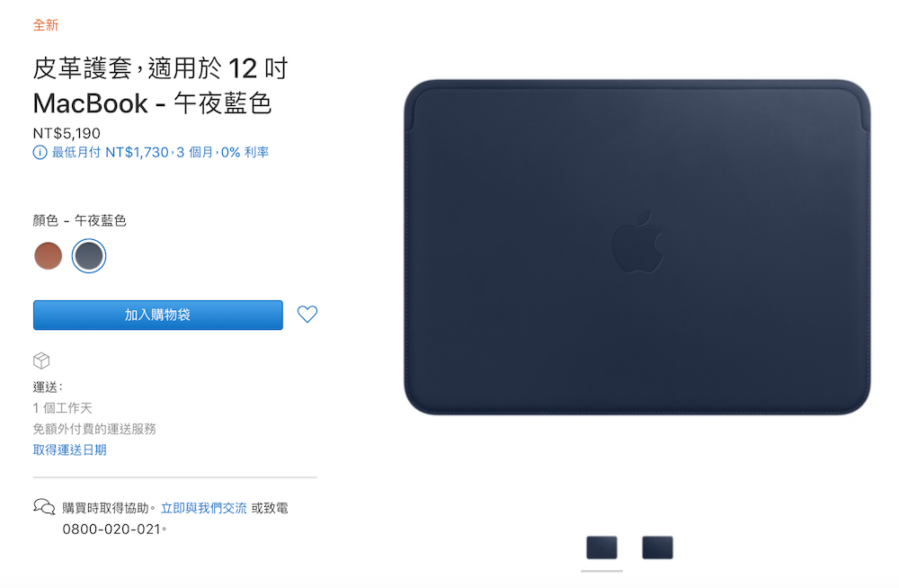This screenshot has height=588, width=899.
Task: Select the first product thumbnail
Action: pos(601,548)
